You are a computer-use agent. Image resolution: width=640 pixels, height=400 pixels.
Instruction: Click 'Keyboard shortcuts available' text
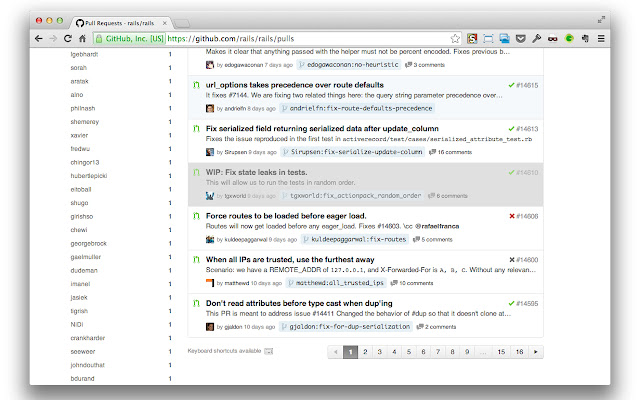point(224,351)
